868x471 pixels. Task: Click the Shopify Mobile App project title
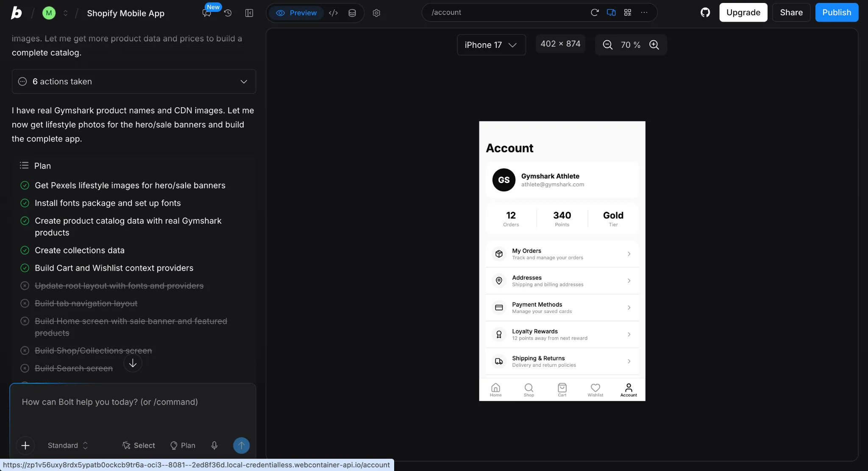click(126, 13)
